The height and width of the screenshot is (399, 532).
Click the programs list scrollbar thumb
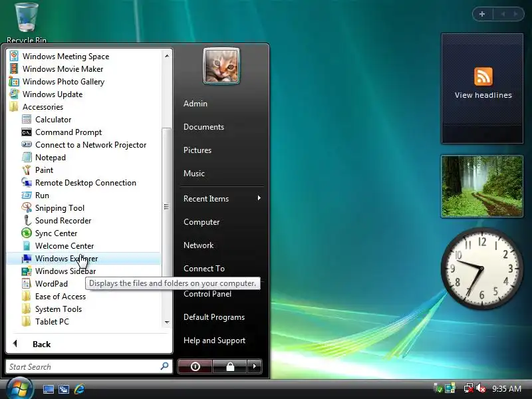[166, 207]
